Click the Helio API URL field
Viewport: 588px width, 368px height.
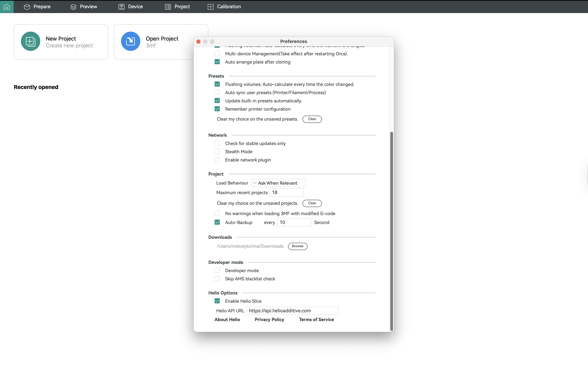pyautogui.click(x=292, y=311)
